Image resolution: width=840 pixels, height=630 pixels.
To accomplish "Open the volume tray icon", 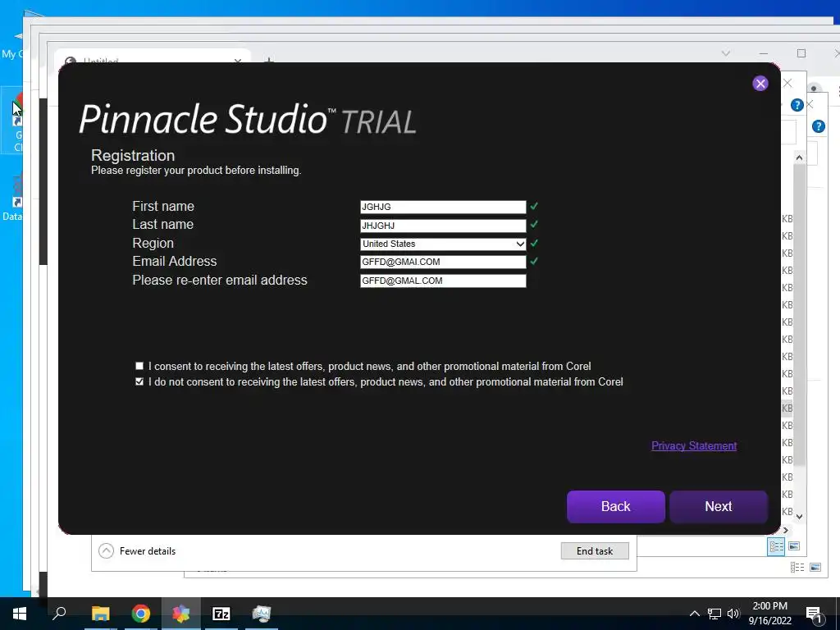I will [x=733, y=614].
